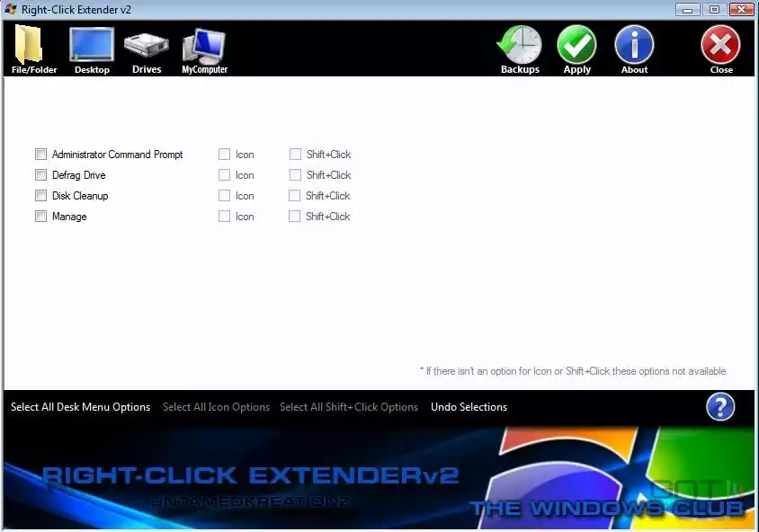Enable Shift+Click for Administrator Command Prompt
Viewport: 759px width, 532px height.
pos(295,155)
